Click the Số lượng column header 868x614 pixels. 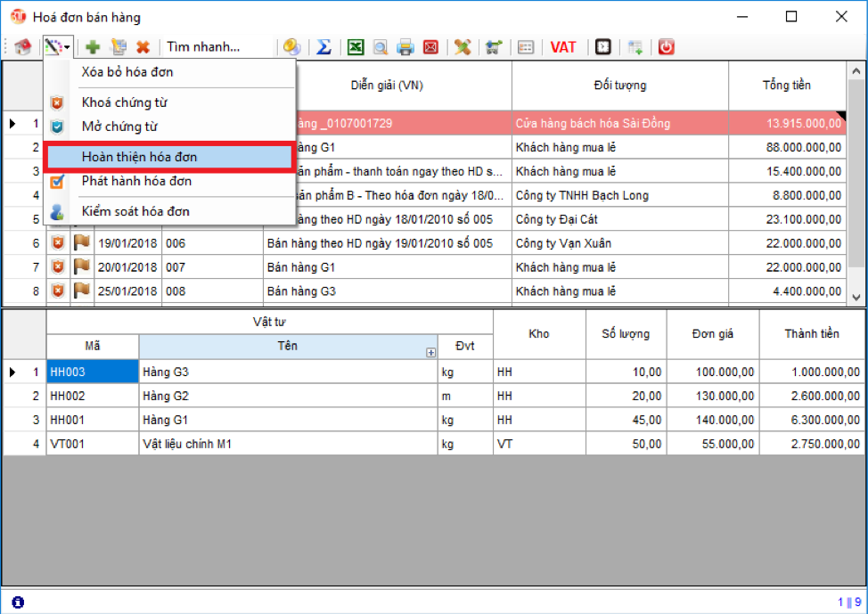(626, 334)
